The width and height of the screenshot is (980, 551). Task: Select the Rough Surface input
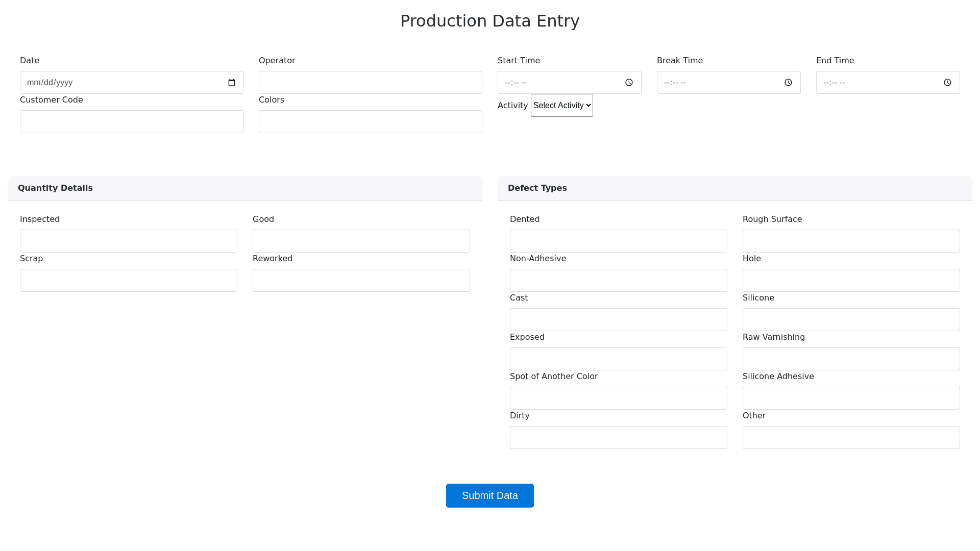pyautogui.click(x=851, y=241)
